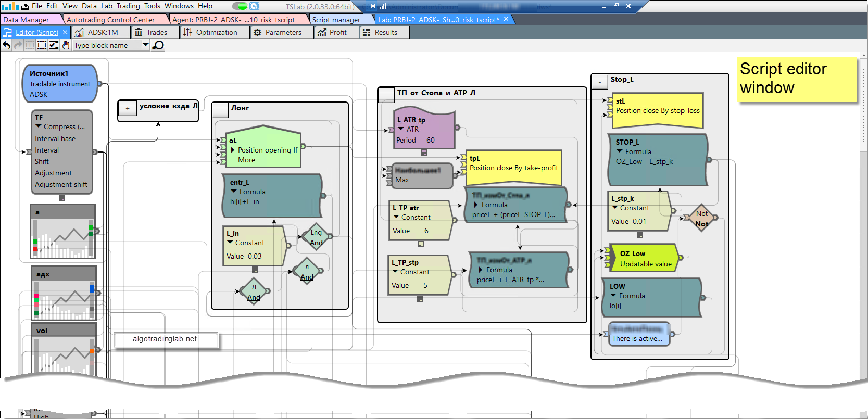Screen dimensions: 868x419
Task: Expand the условие_вхда_Л group with plus button
Action: (x=128, y=108)
